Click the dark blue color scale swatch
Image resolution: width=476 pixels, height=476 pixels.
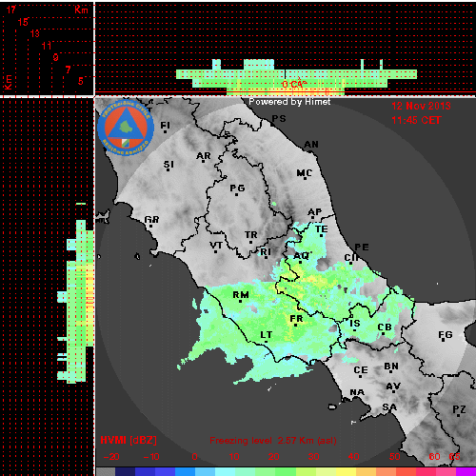click(x=125, y=471)
